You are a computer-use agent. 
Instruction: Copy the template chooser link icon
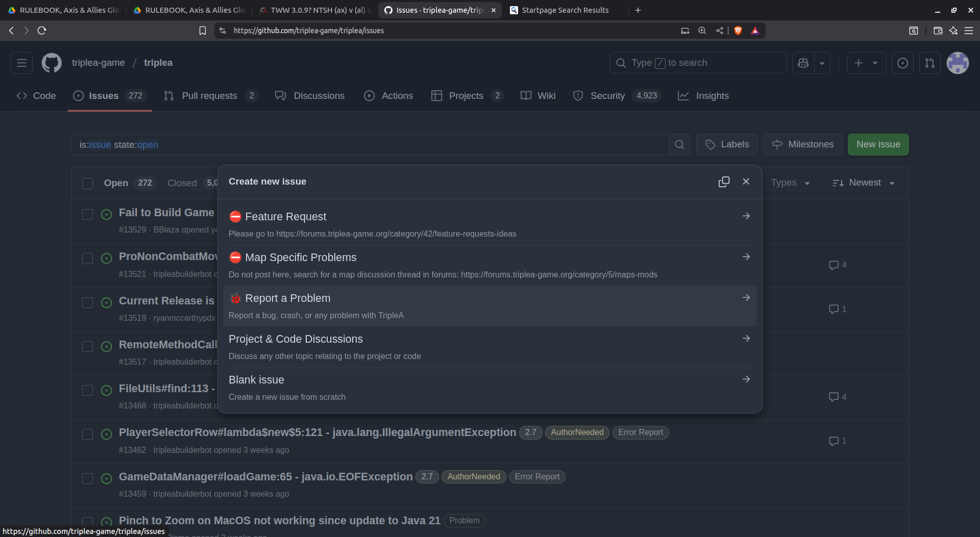724,182
